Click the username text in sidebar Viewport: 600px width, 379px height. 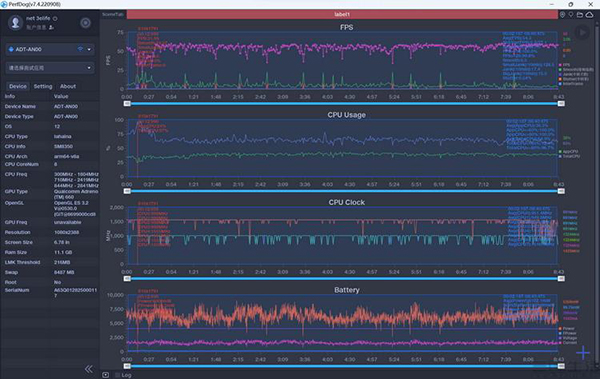tap(38, 18)
